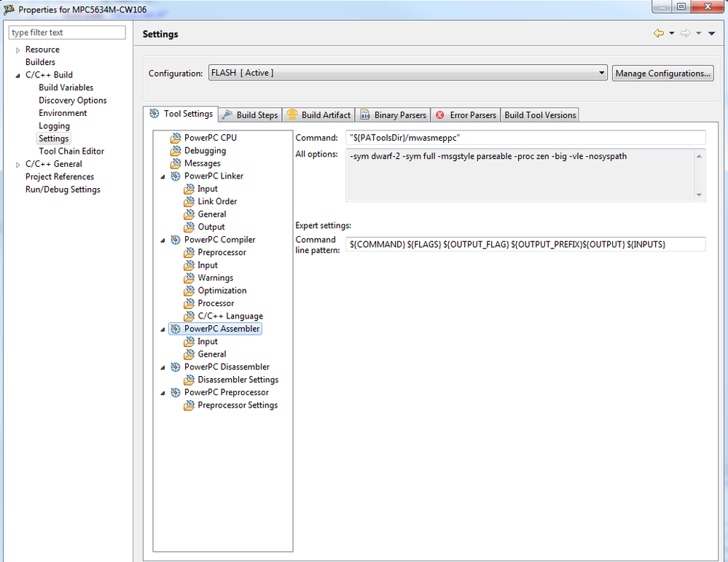Click the PowerPC Linker tool icon

(x=176, y=176)
